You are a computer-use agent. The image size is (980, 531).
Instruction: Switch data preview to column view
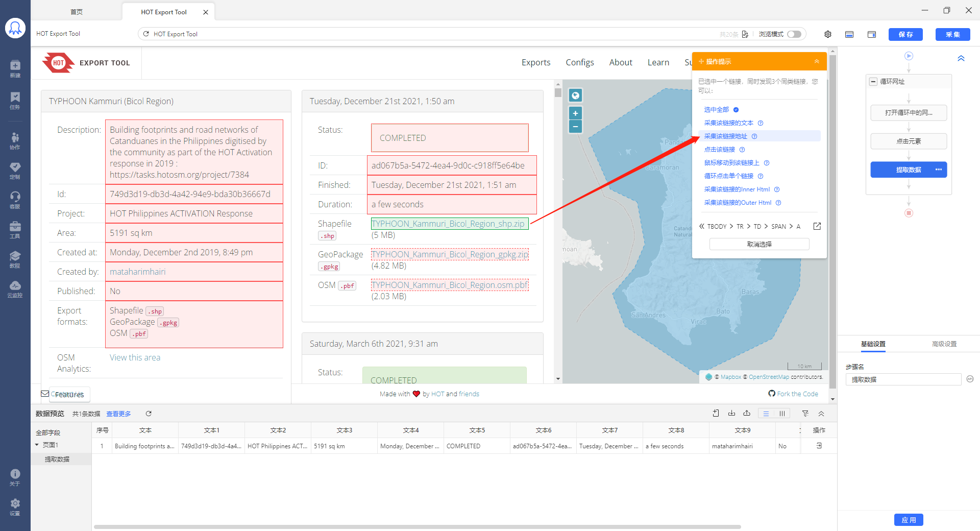782,414
